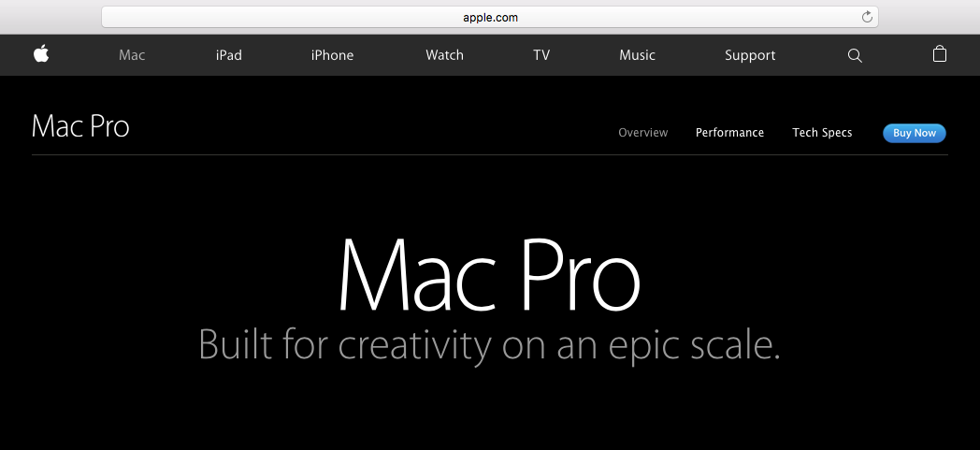Open the search magnifier icon
Screen dimensions: 980x450
[x=855, y=55]
